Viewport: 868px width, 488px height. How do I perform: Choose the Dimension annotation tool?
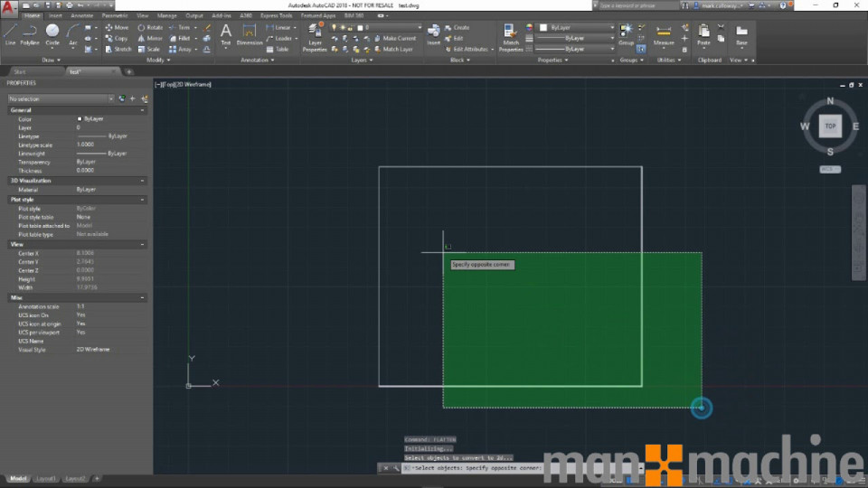pyautogui.click(x=250, y=34)
